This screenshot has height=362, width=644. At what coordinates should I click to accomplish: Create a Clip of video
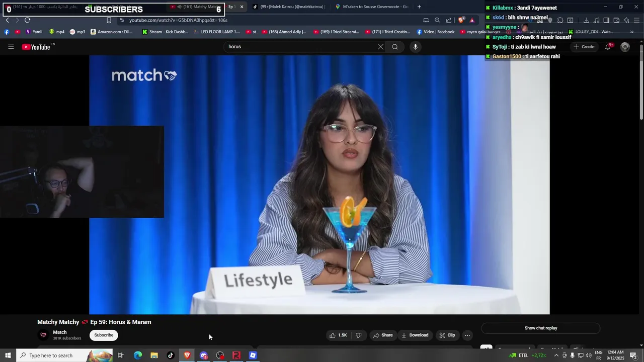point(447,335)
